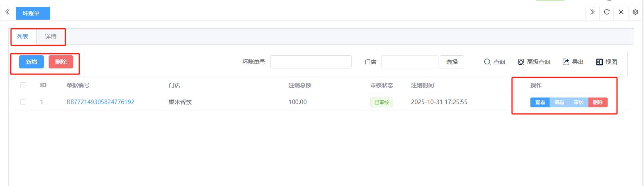Toggle the select-all header checkbox

(x=23, y=85)
